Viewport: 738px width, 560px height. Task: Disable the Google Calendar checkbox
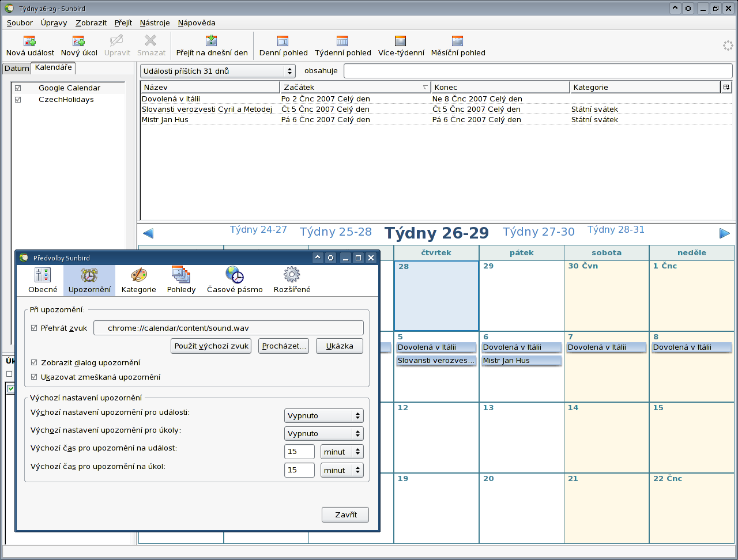pyautogui.click(x=18, y=88)
